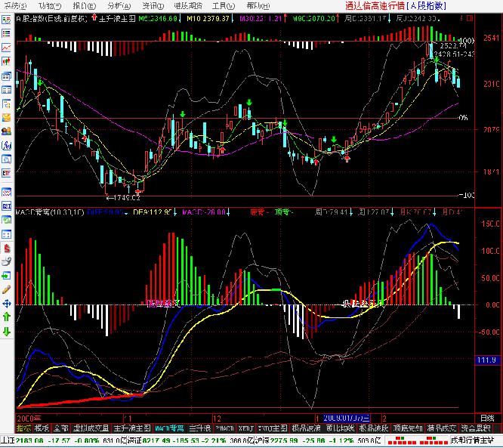Open the formula function (fx) sidebar icon
This screenshot has width=503, height=448.
pyautogui.click(x=6, y=145)
